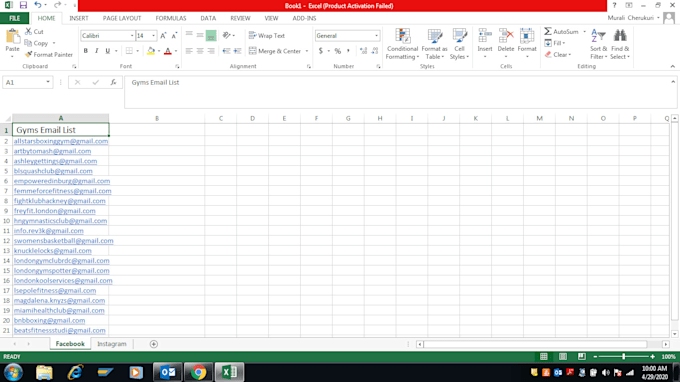
Task: Click Insert Function fx icon
Action: [x=113, y=82]
